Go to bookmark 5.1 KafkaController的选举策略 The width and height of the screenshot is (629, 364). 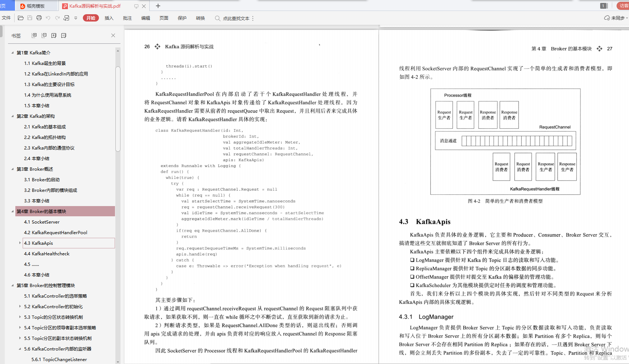tap(55, 296)
